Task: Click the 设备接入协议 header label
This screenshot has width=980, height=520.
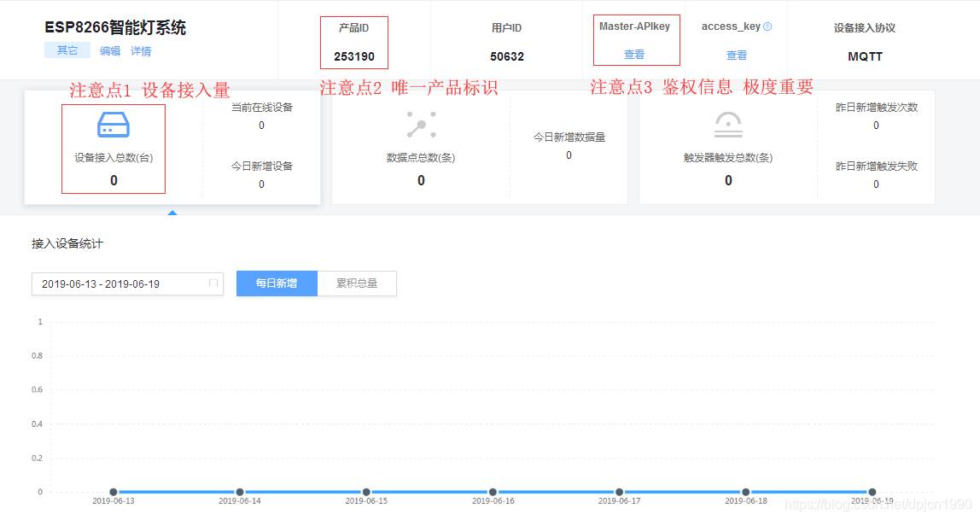Action: 865,27
